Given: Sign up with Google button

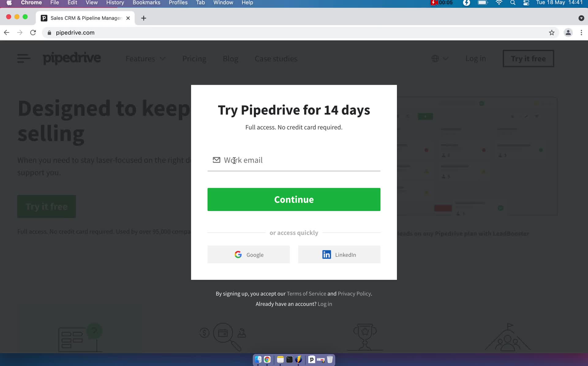Looking at the screenshot, I should point(248,254).
